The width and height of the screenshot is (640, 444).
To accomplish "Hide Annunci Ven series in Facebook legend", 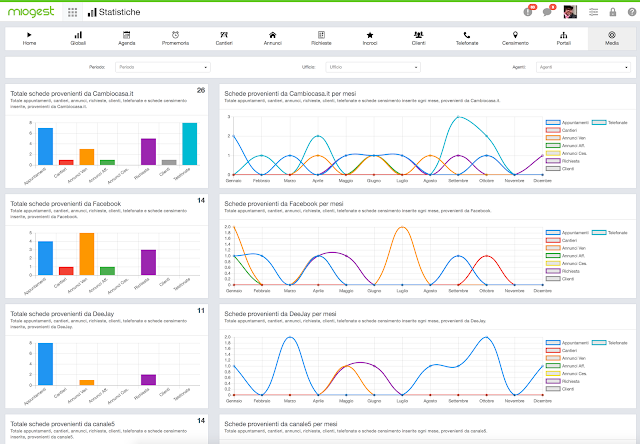I will (566, 248).
